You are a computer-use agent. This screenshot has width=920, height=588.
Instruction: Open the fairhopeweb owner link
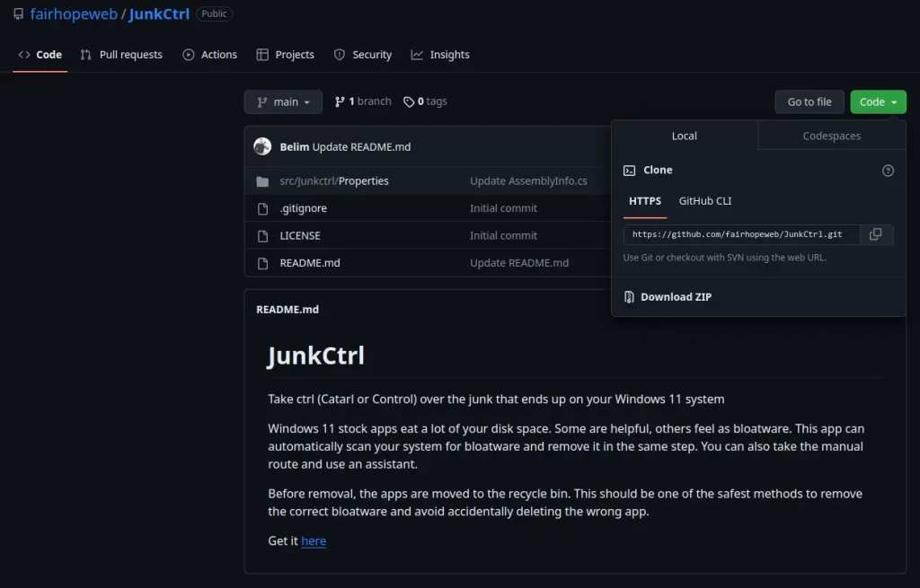point(74,13)
